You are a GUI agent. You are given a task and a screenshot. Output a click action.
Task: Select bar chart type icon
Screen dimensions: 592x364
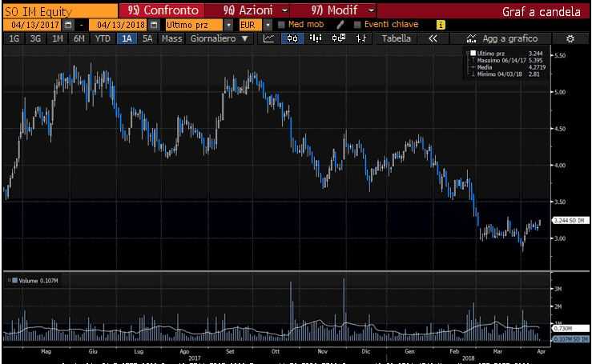coord(316,38)
